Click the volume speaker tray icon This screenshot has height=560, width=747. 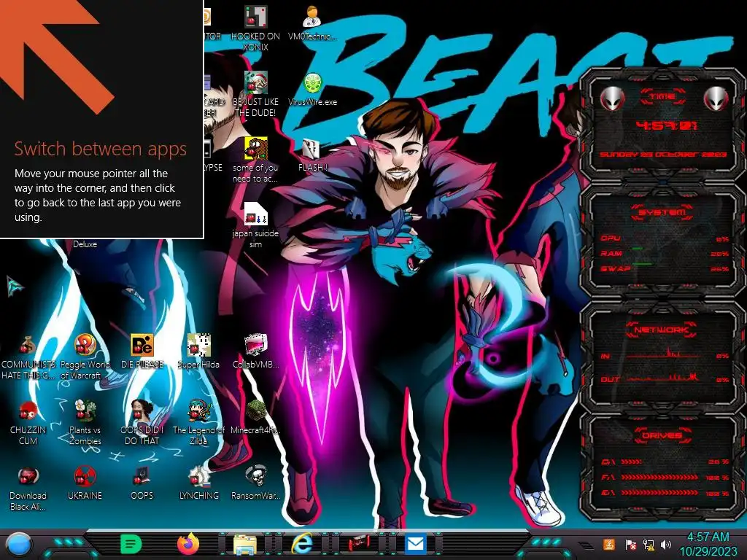point(666,544)
